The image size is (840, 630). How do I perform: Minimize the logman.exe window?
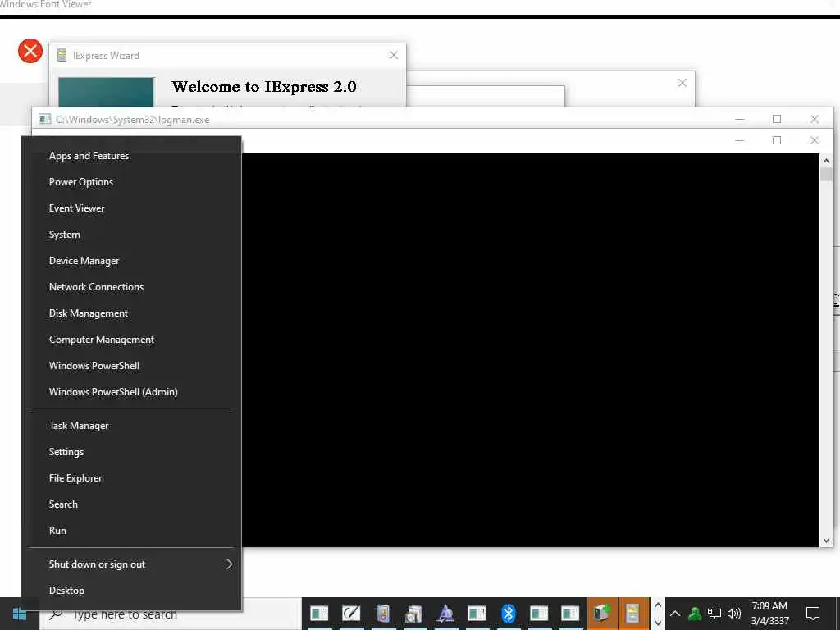(x=740, y=119)
